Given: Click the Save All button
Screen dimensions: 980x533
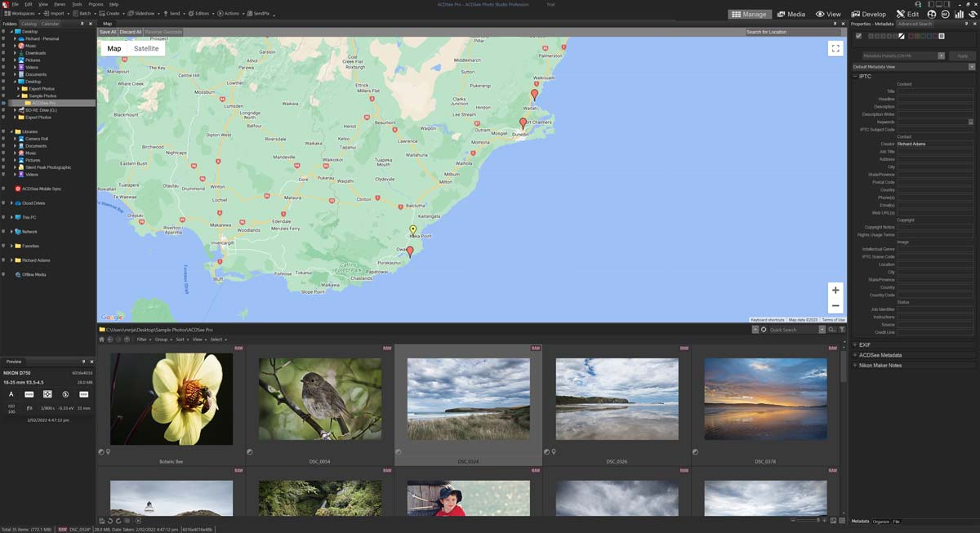Looking at the screenshot, I should click(x=108, y=32).
